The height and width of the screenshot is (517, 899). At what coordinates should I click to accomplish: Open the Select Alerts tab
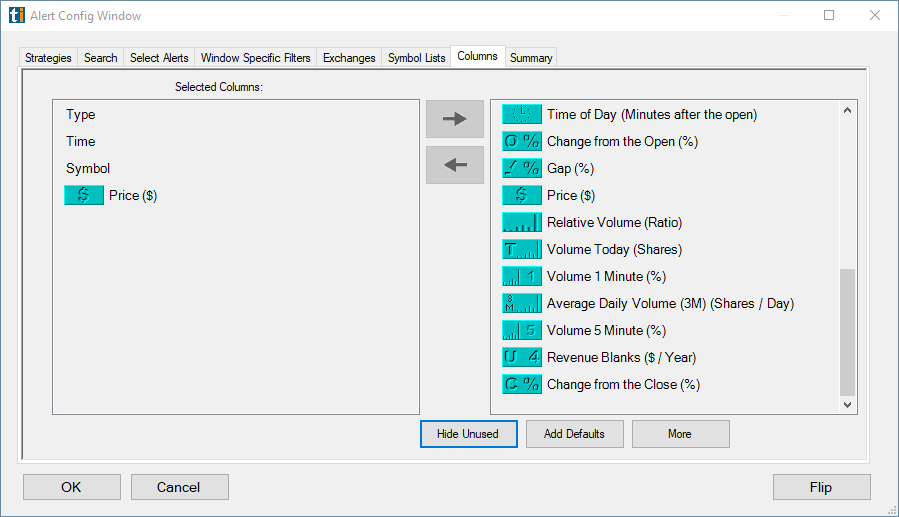pyautogui.click(x=159, y=58)
